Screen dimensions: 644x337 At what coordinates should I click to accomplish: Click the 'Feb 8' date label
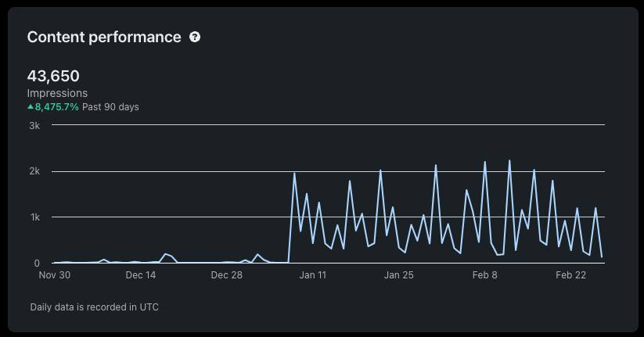[484, 275]
